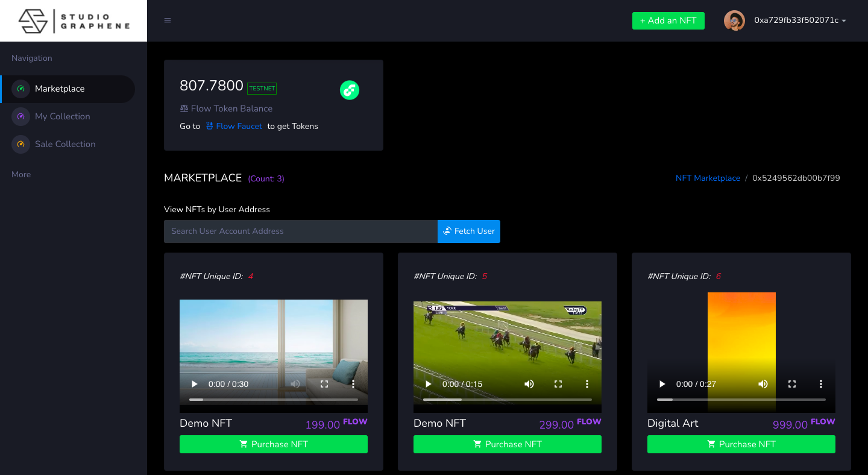868x475 pixels.
Task: Click the Studio Graphene logo
Action: tap(74, 21)
